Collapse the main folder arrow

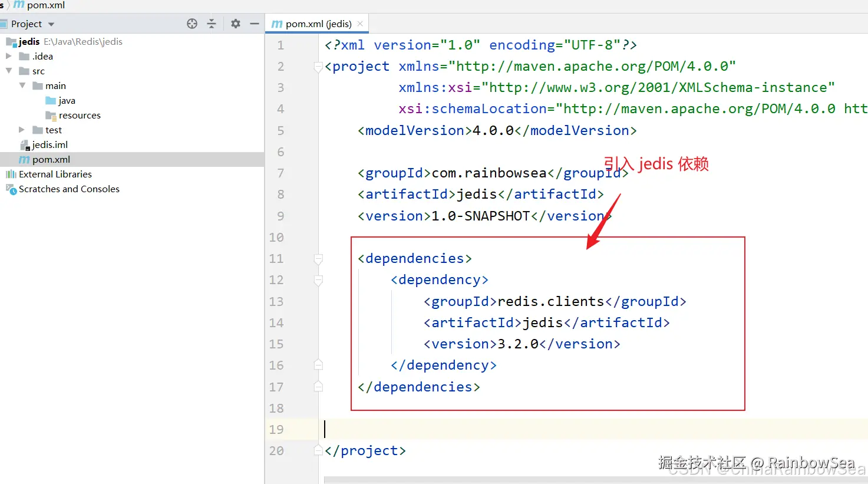(x=22, y=85)
